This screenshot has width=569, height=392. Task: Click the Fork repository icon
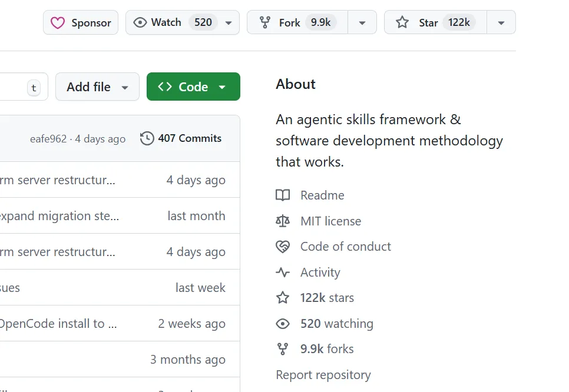tap(266, 23)
